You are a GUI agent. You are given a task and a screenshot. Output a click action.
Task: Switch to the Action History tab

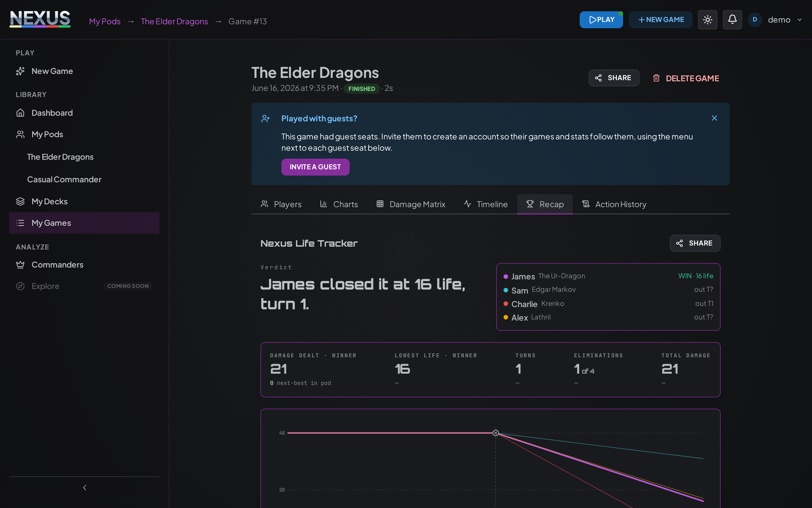[x=614, y=204]
